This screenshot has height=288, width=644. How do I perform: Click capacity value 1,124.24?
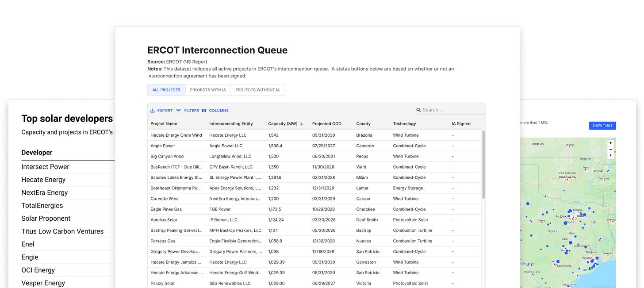[276, 220]
